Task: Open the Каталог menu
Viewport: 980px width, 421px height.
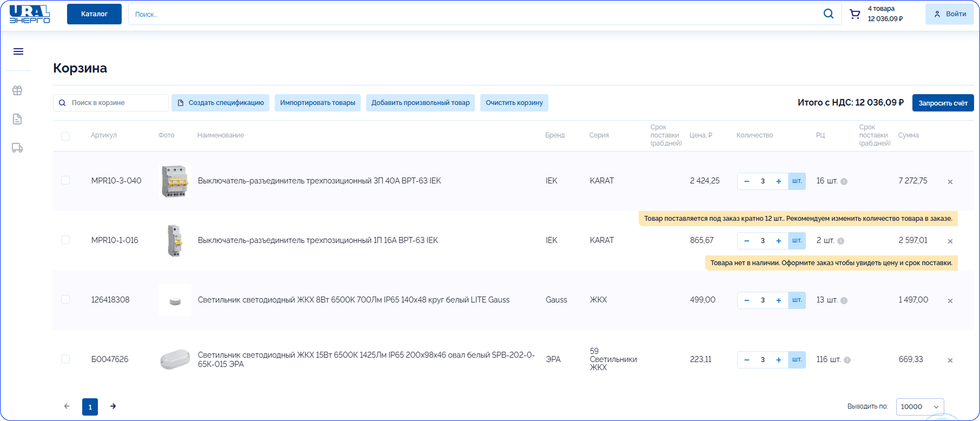Action: pos(94,14)
